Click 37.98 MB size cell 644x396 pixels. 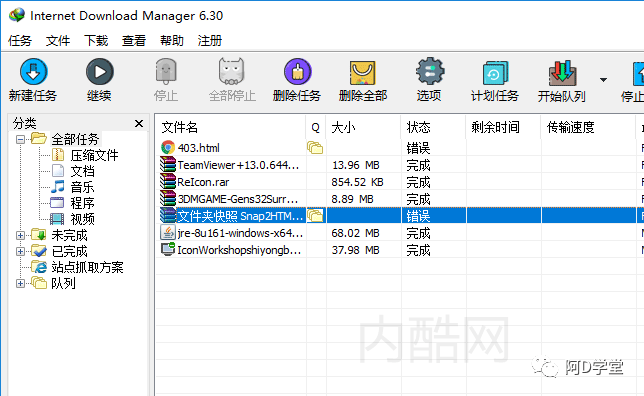[356, 250]
